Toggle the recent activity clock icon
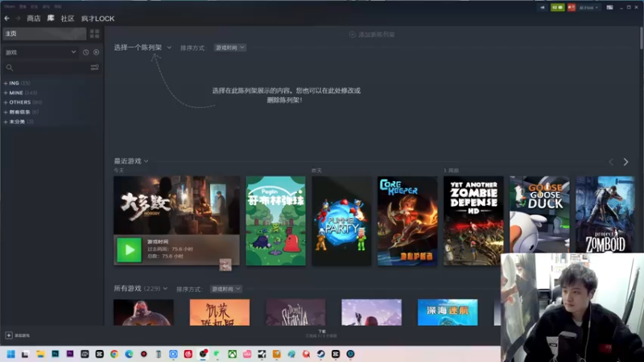Screen dimensions: 644x362 (85, 52)
